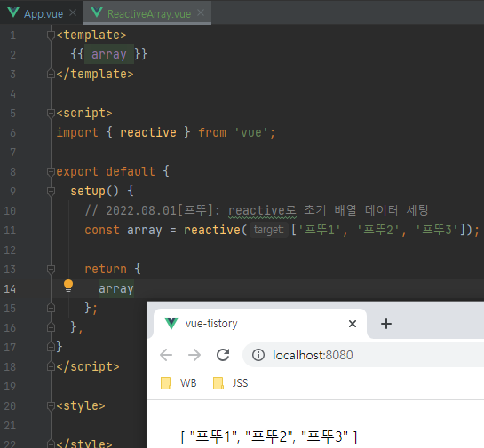The width and height of the screenshot is (484, 448).
Task: Click the reactive( call on line 11
Action: tap(216, 230)
